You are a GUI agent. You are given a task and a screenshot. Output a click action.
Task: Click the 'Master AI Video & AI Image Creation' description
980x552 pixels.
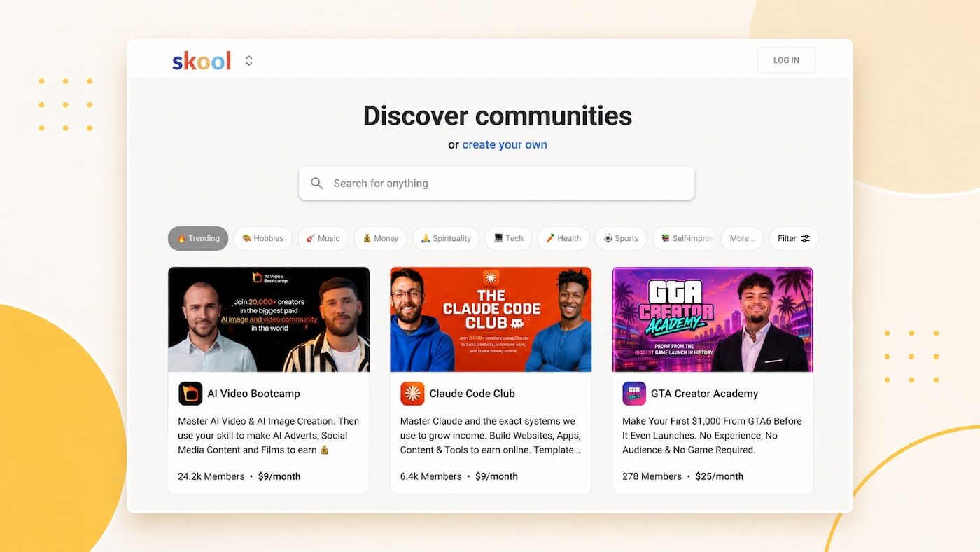coord(269,436)
